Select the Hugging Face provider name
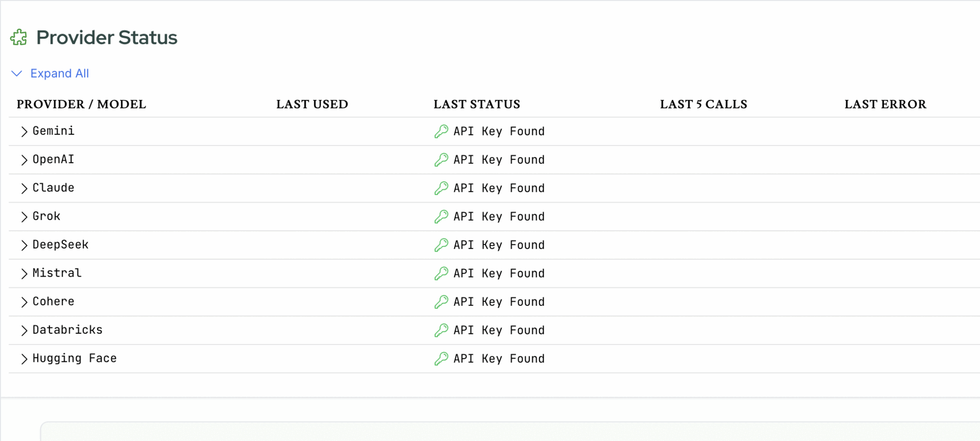980x441 pixels. tap(75, 358)
